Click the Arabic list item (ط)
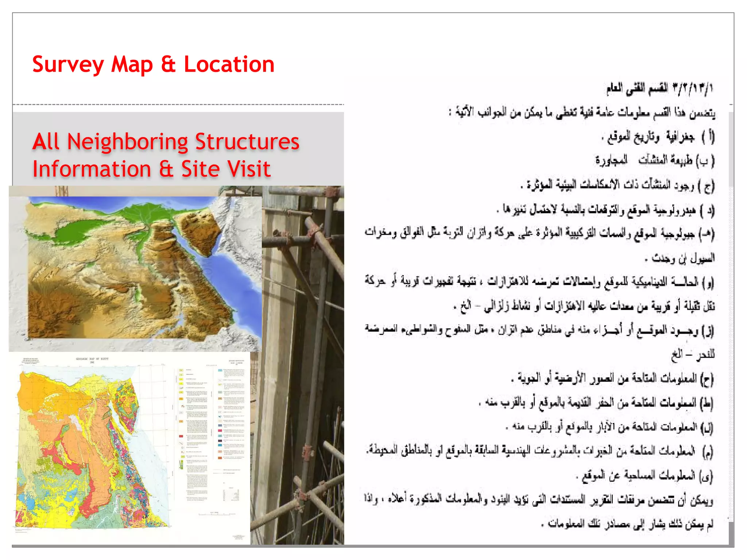 [x=596, y=402]
